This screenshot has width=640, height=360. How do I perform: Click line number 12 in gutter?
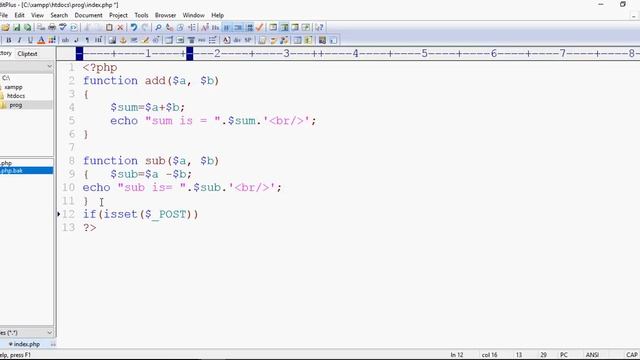(x=69, y=214)
